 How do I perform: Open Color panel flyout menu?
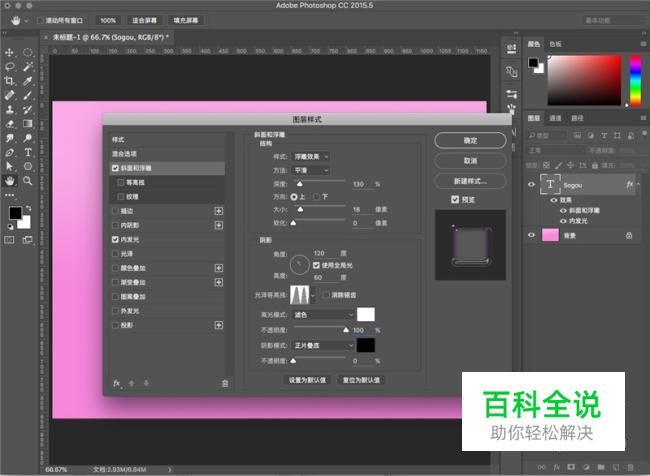click(643, 44)
